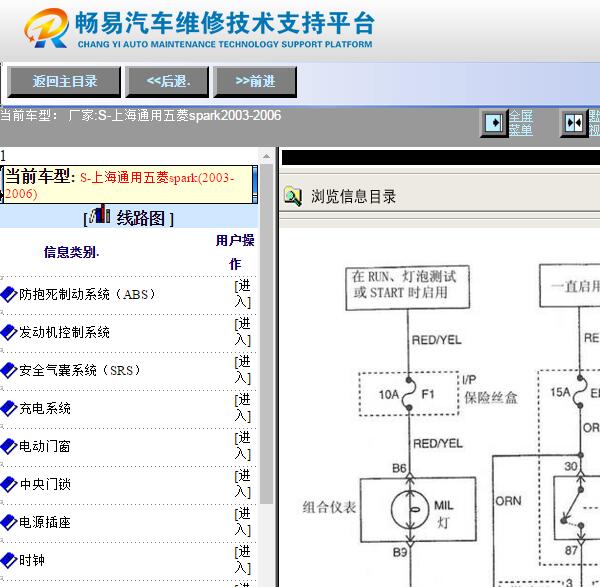Click the 返回主目录 button
The height and width of the screenshot is (587, 600).
64,82
